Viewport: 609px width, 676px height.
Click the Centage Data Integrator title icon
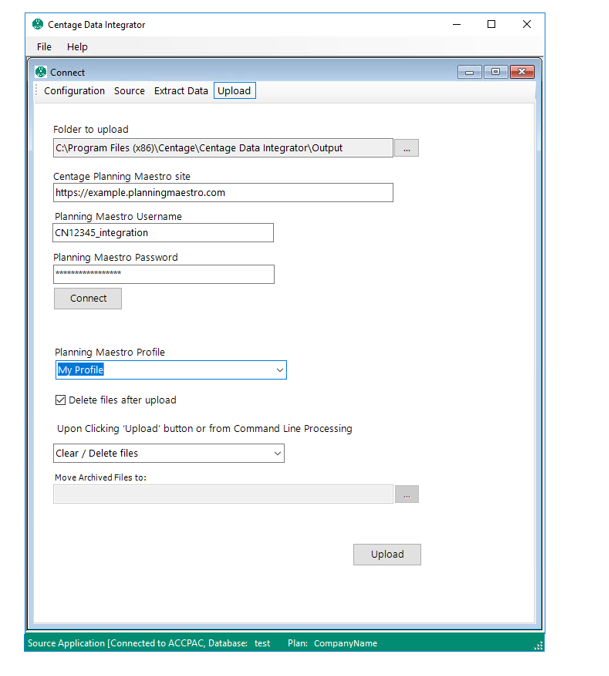[x=38, y=24]
